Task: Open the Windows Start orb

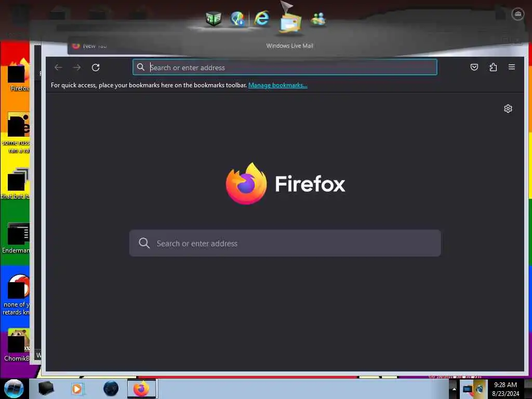Action: pos(14,389)
